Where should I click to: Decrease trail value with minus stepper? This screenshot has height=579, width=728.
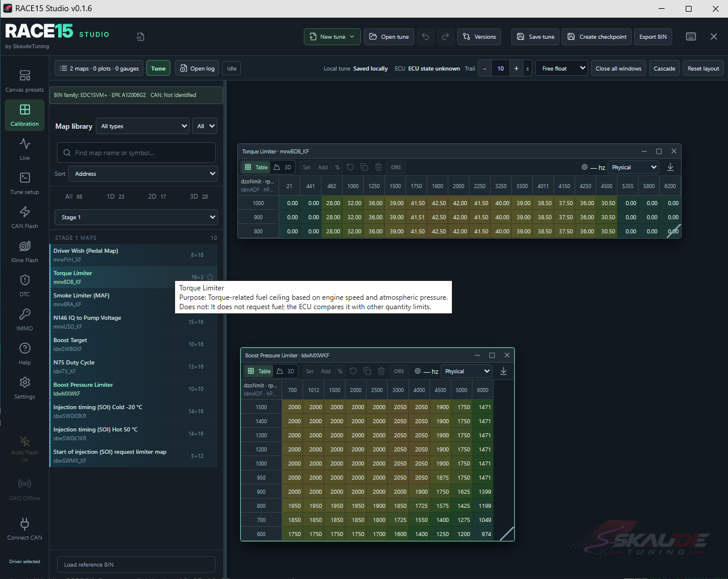[485, 69]
